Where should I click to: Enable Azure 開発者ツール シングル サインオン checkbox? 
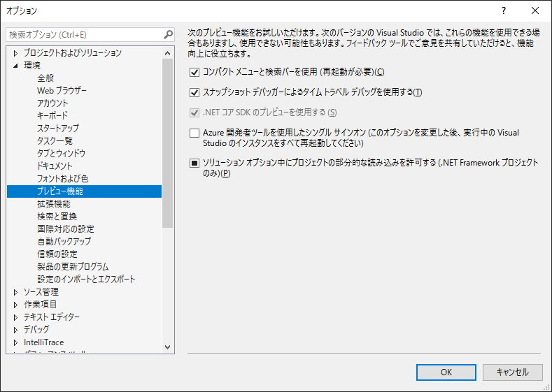[x=194, y=133]
